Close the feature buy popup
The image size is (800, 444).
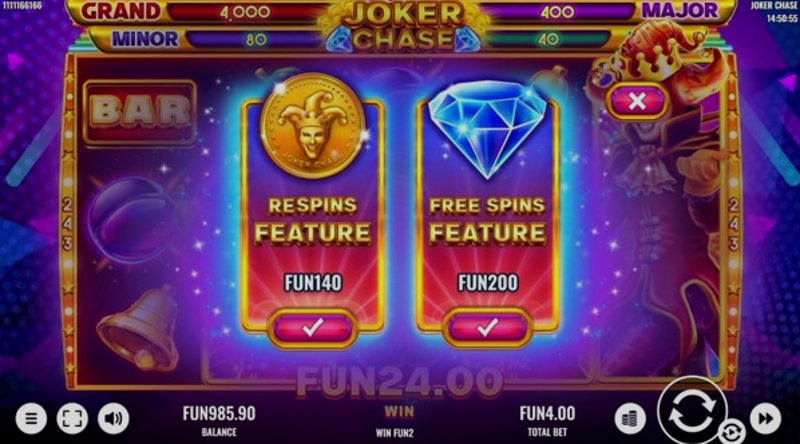[637, 101]
